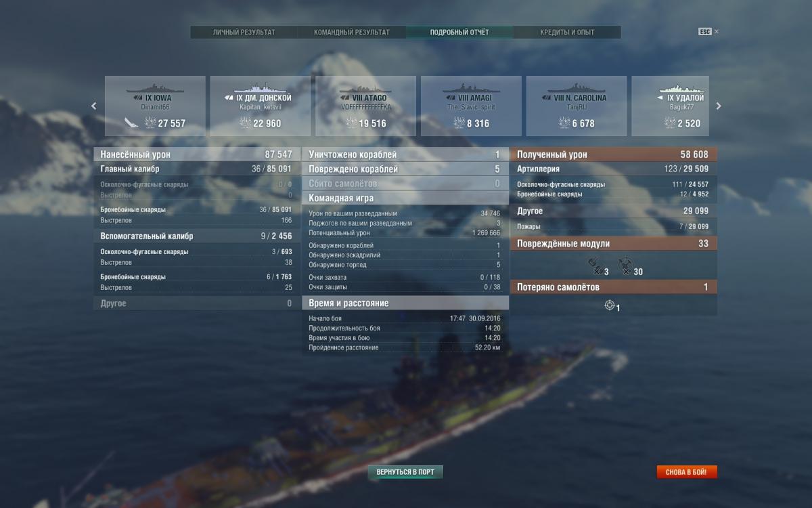Open the Кредиты и опыт tab

(x=567, y=32)
